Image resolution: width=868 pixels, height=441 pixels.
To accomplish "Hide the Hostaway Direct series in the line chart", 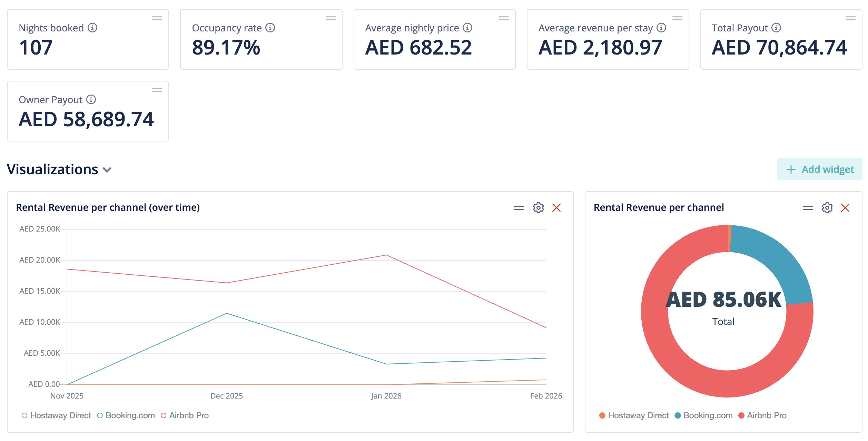I will 61,415.
